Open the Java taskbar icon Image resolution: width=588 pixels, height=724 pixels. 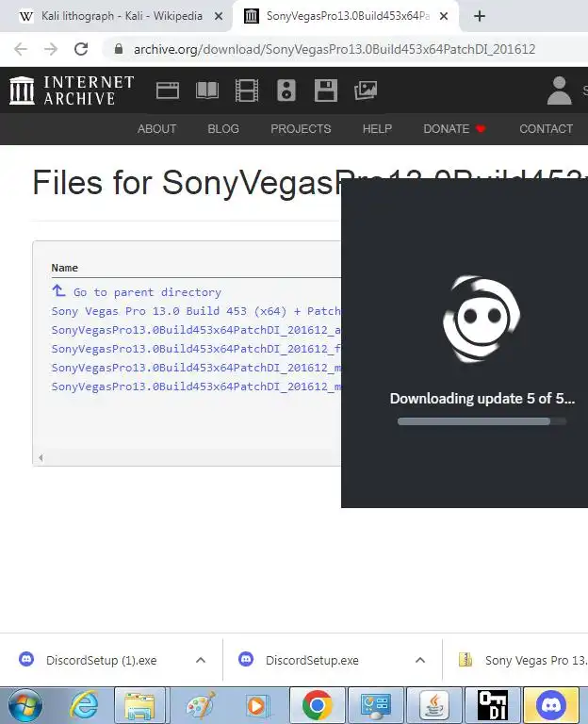(434, 706)
